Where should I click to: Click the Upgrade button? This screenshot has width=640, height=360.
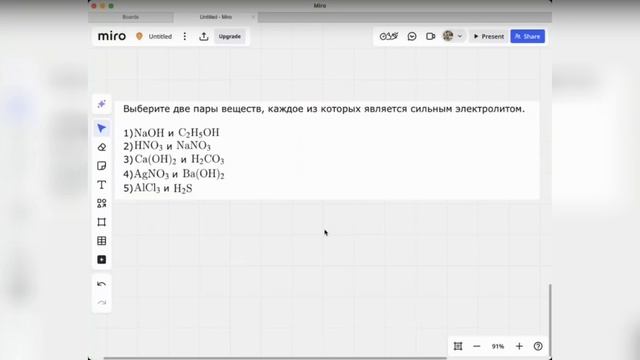[229, 36]
